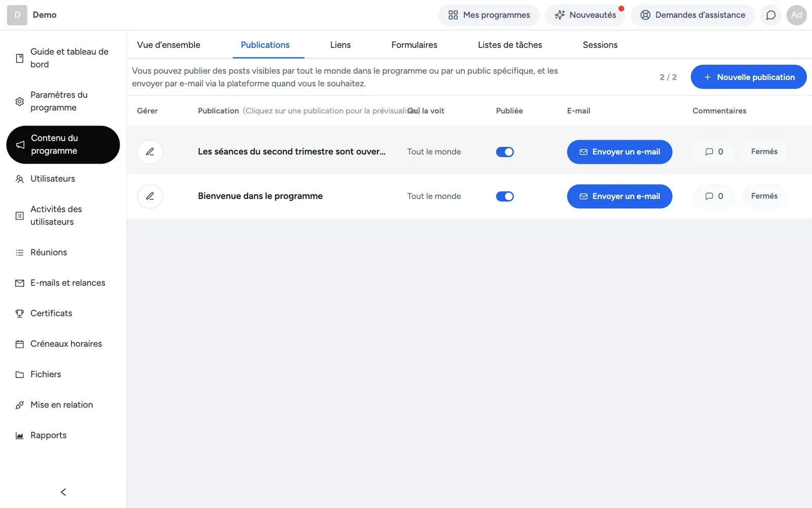812x508 pixels.
Task: Select Contenu du programme in sidebar
Action: (63, 145)
